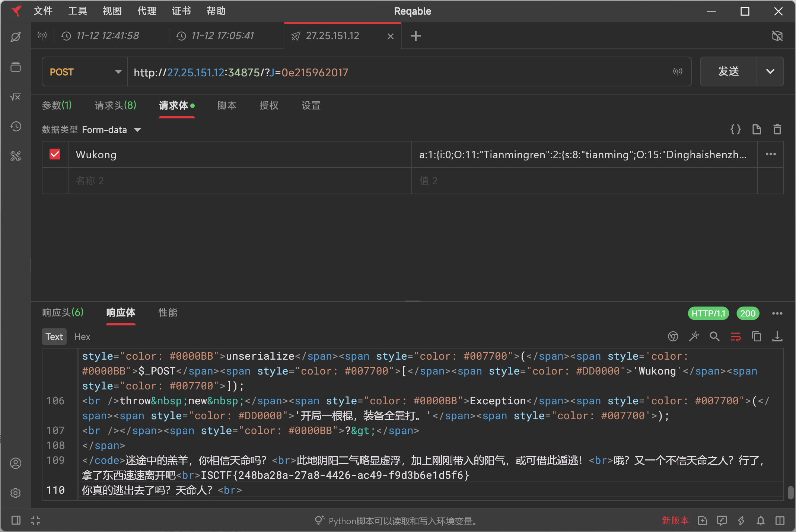Open the history icon in left sidebar
Viewport: 796px width, 532px height.
point(16,127)
